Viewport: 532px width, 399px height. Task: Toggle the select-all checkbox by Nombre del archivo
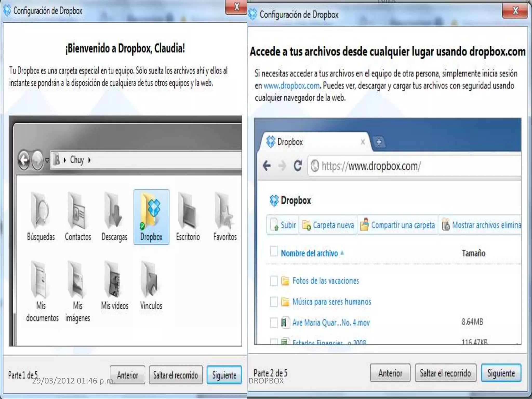pyautogui.click(x=274, y=251)
